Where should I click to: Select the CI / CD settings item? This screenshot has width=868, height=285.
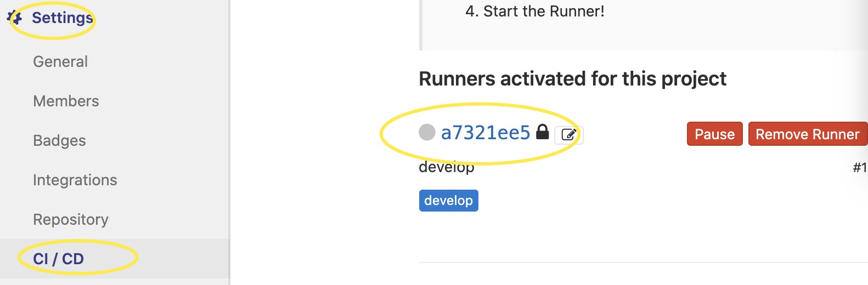[x=59, y=259]
